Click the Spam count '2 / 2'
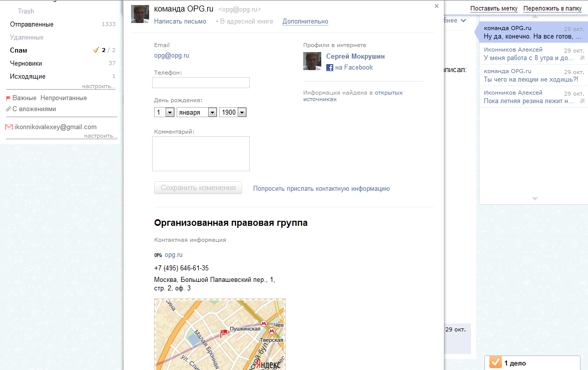This screenshot has height=370, width=588. [109, 50]
